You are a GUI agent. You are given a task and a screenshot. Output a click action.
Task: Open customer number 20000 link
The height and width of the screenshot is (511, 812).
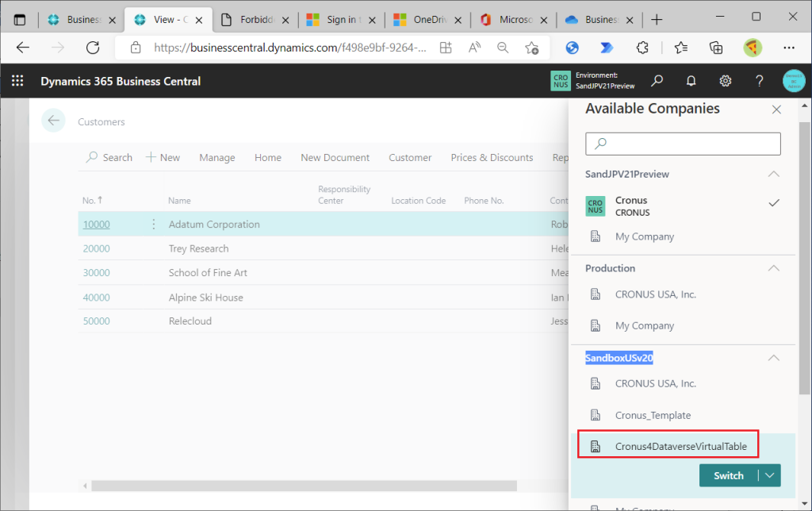coord(96,249)
